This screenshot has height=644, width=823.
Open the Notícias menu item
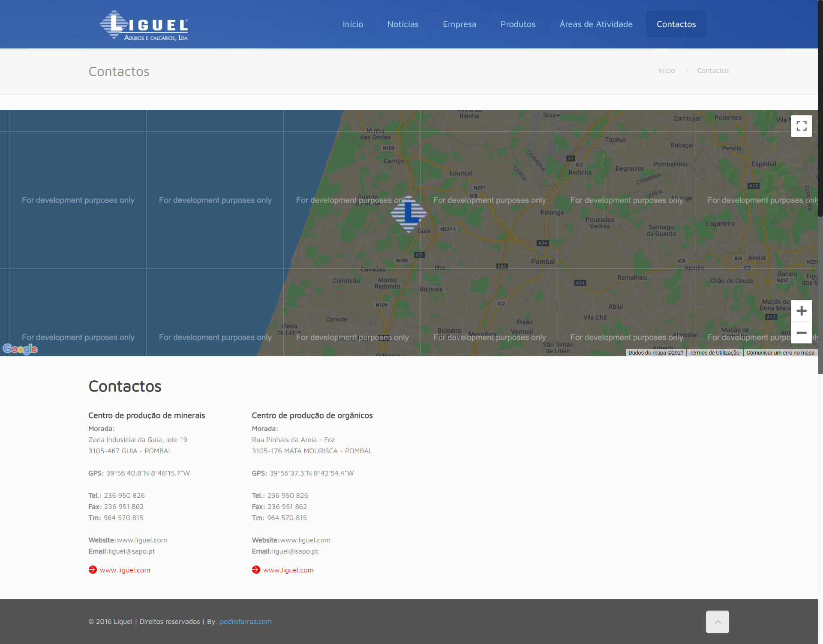(402, 24)
